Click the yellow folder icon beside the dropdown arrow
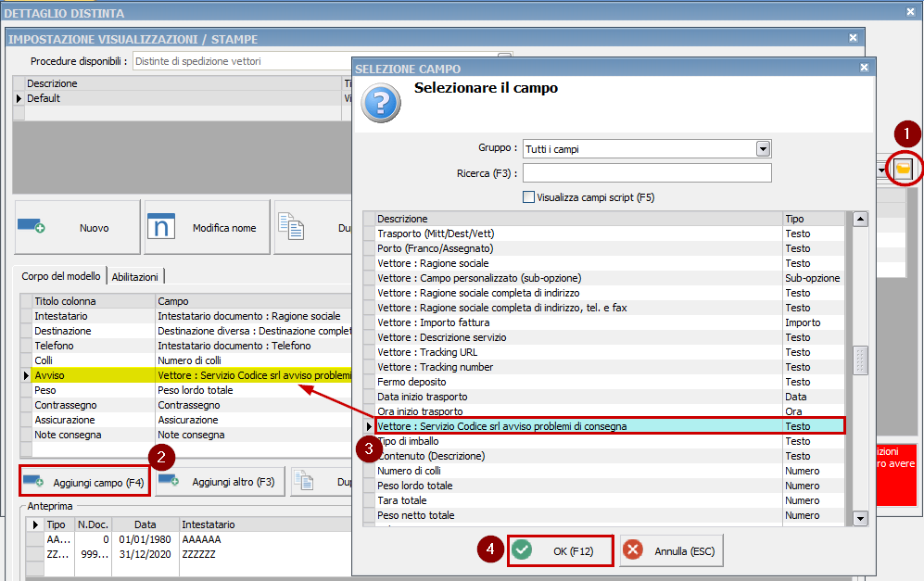The width and height of the screenshot is (924, 581). [x=904, y=170]
